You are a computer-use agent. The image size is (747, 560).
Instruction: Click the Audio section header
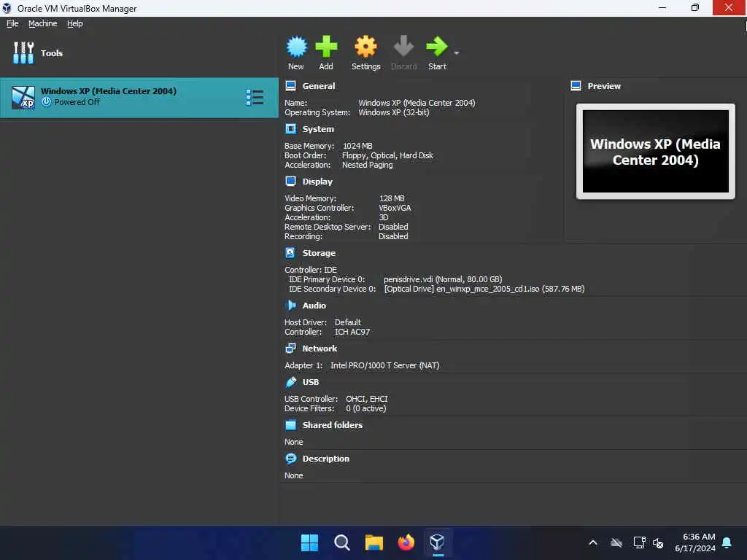tap(314, 306)
